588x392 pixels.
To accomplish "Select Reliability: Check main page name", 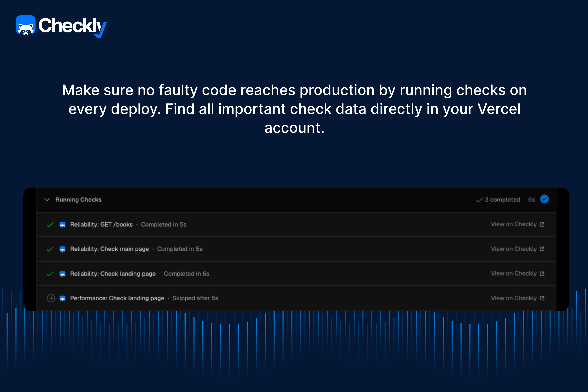I will pyautogui.click(x=109, y=249).
